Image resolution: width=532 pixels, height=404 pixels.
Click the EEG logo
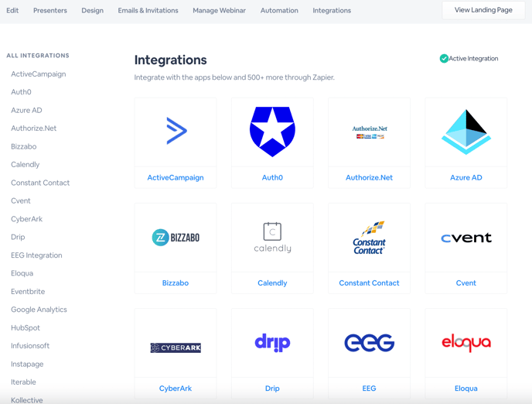coord(369,343)
